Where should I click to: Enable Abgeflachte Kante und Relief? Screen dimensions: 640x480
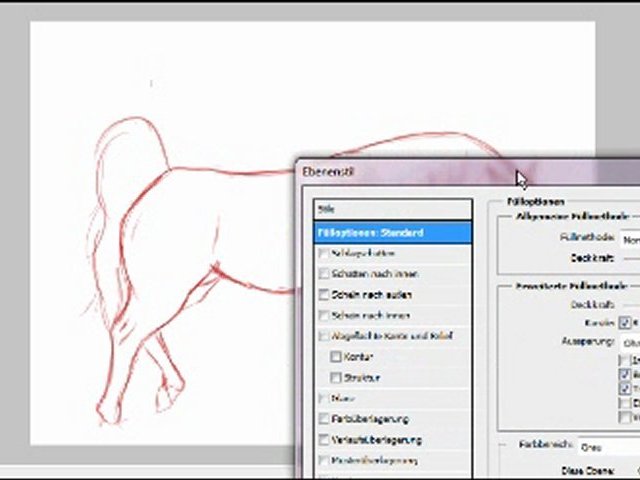(323, 336)
